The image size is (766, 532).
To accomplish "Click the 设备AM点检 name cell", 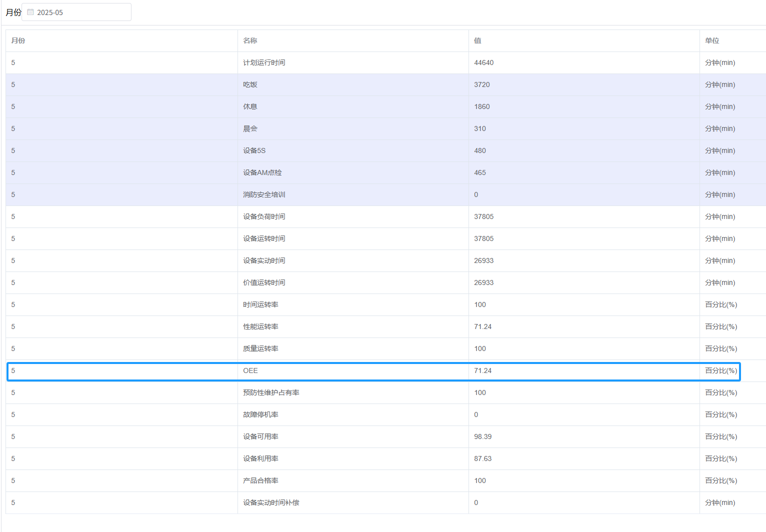I will [262, 172].
